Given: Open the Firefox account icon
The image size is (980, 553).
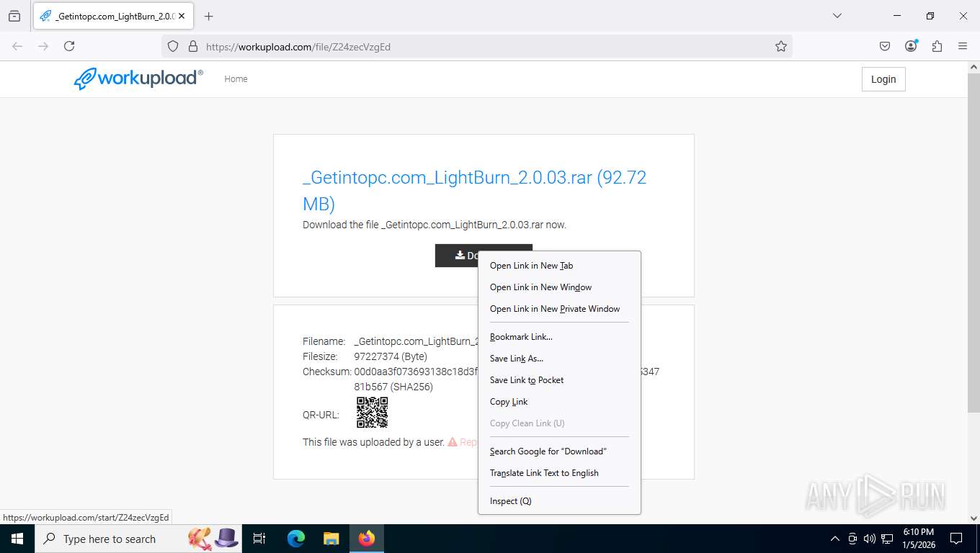Looking at the screenshot, I should pos(911,46).
